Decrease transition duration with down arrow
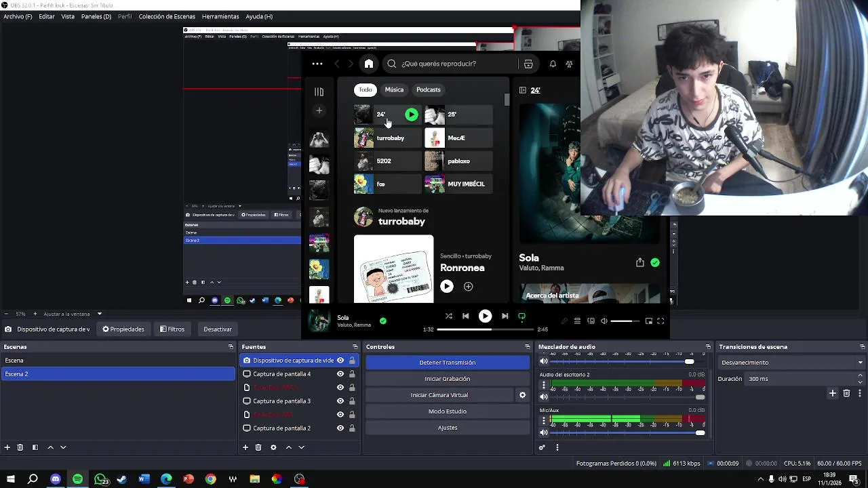This screenshot has width=868, height=488. (x=861, y=382)
